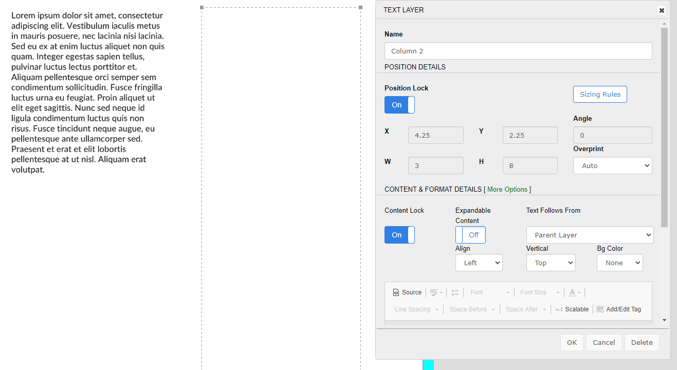
Task: Click the Cancel button
Action: tap(604, 342)
